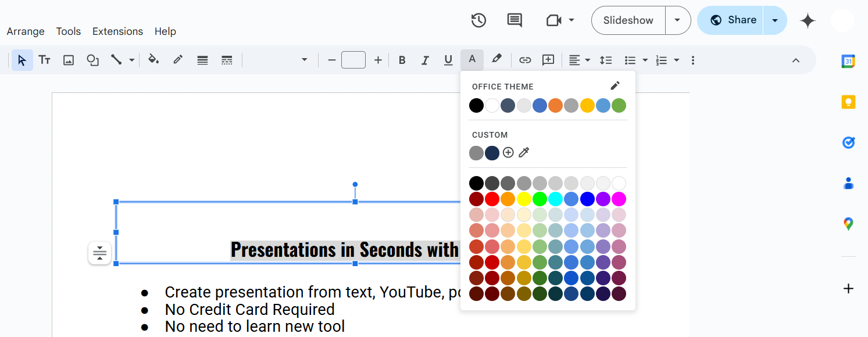Select the text box tool

coord(45,60)
